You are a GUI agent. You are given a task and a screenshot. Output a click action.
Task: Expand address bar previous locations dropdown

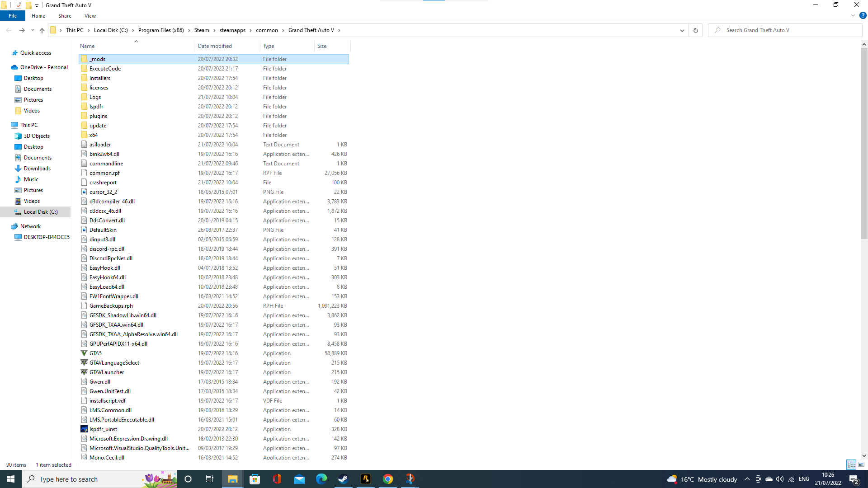pos(682,30)
